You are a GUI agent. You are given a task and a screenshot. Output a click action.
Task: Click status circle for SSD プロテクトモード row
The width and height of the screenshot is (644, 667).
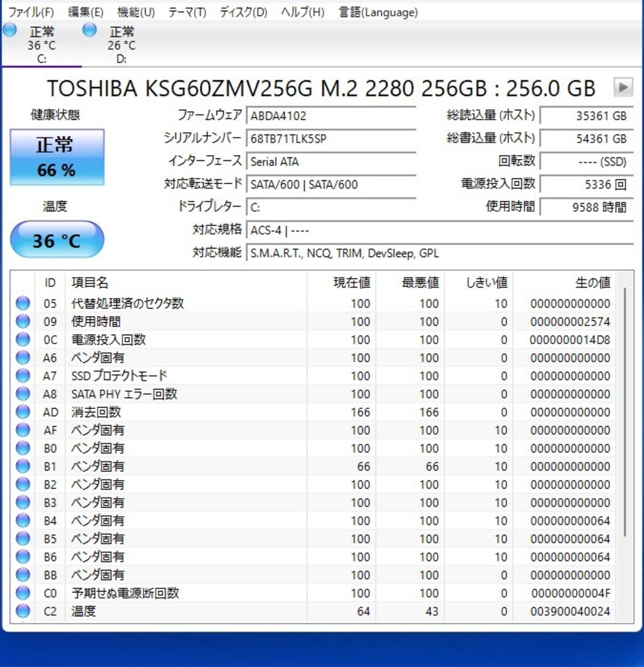[23, 376]
